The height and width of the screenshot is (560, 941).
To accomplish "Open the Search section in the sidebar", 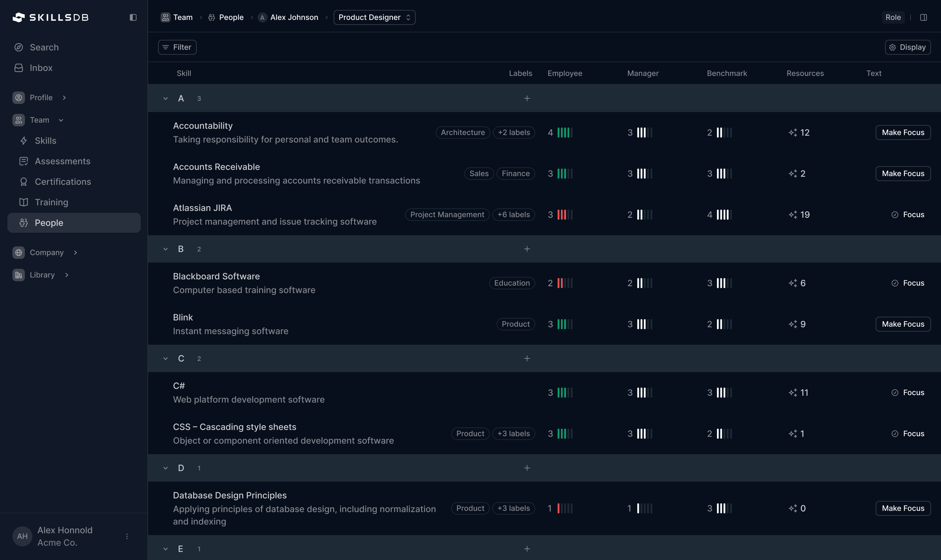I will [44, 47].
